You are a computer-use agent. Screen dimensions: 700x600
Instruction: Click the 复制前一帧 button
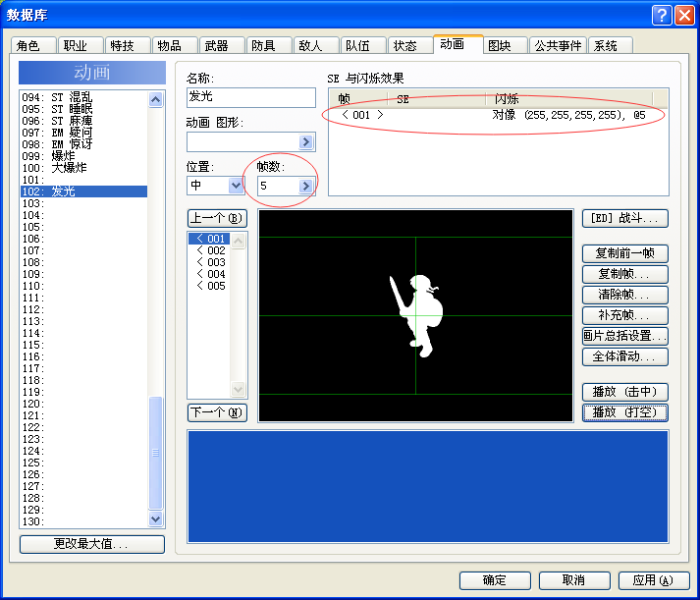pyautogui.click(x=625, y=253)
